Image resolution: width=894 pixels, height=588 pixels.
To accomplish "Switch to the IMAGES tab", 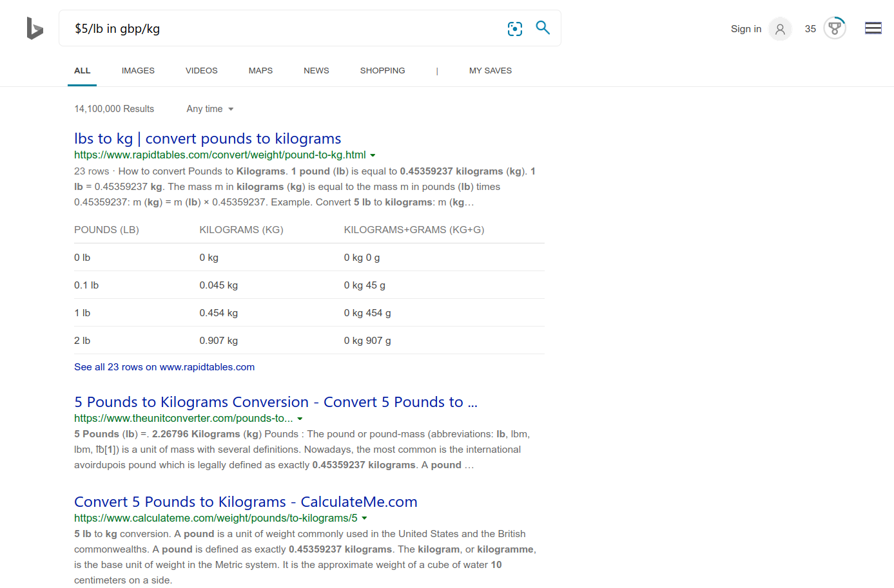I will coord(138,71).
